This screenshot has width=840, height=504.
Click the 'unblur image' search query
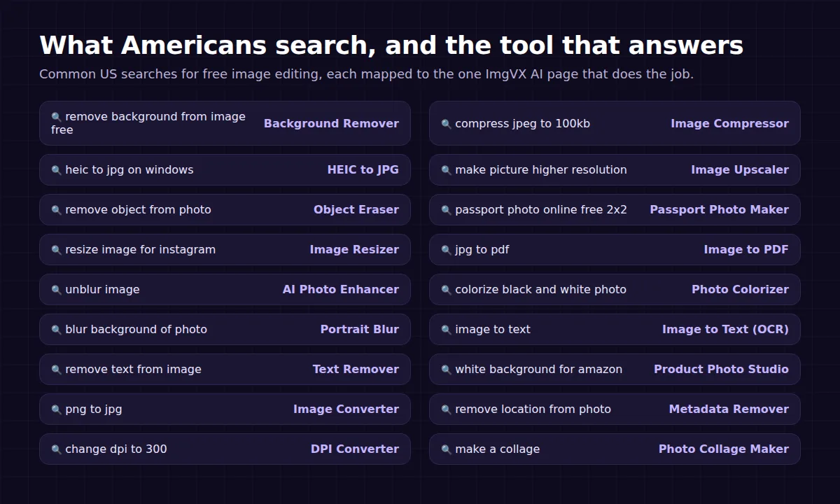pos(102,289)
